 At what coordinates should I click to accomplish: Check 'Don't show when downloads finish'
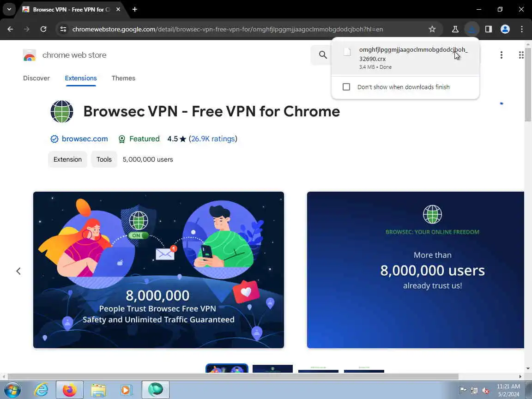(346, 87)
